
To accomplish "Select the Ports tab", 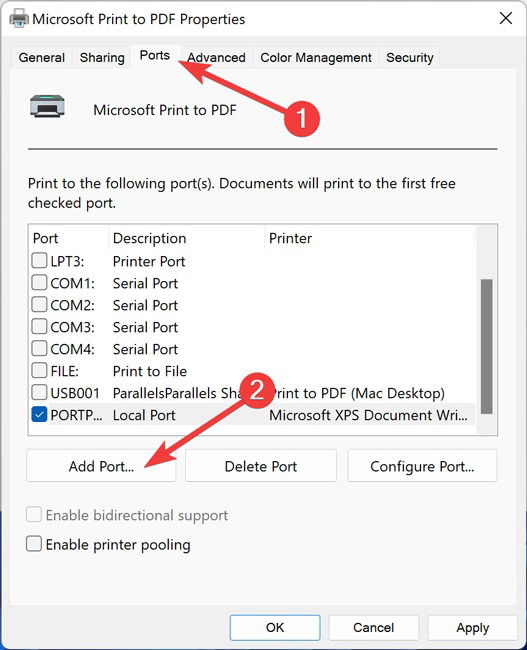I will 155,55.
